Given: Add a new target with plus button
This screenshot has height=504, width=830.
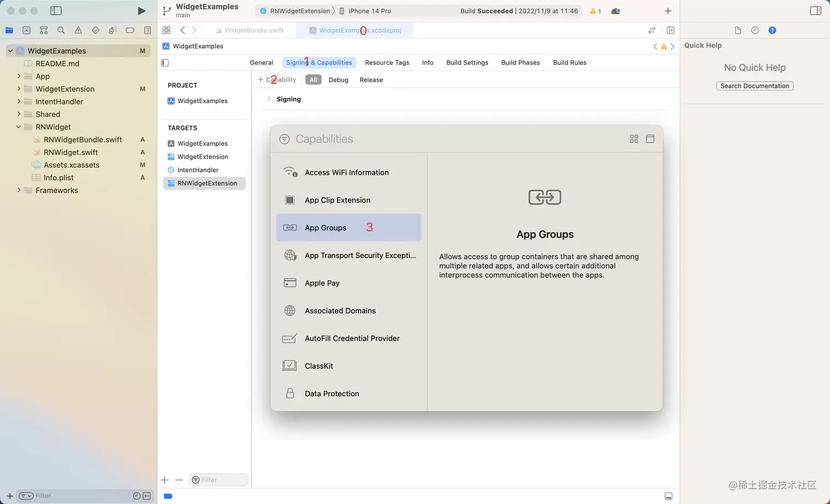Looking at the screenshot, I should click(x=165, y=480).
